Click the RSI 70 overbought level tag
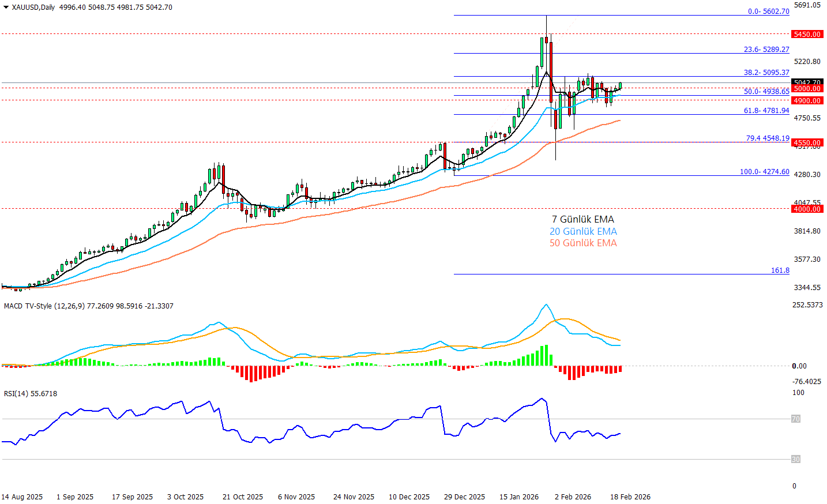827x504 pixels. coord(795,419)
